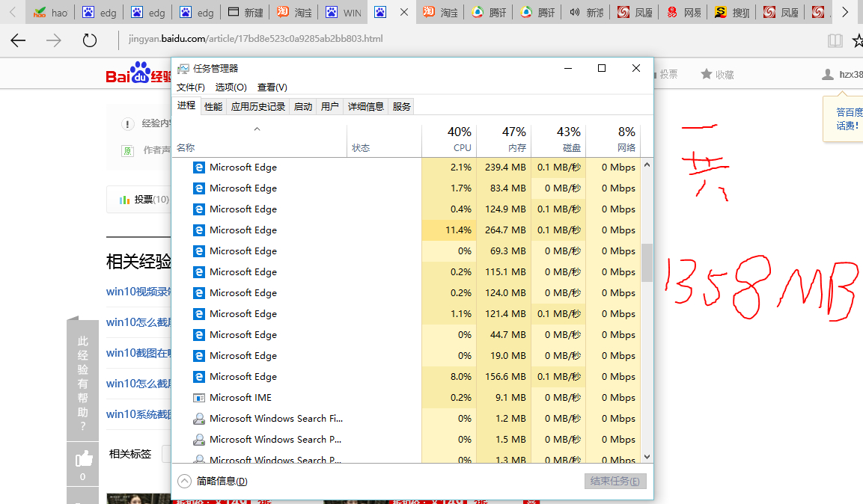The width and height of the screenshot is (863, 504).
Task: Click the Edge icon in the 156.6 MB row
Action: pyautogui.click(x=198, y=377)
